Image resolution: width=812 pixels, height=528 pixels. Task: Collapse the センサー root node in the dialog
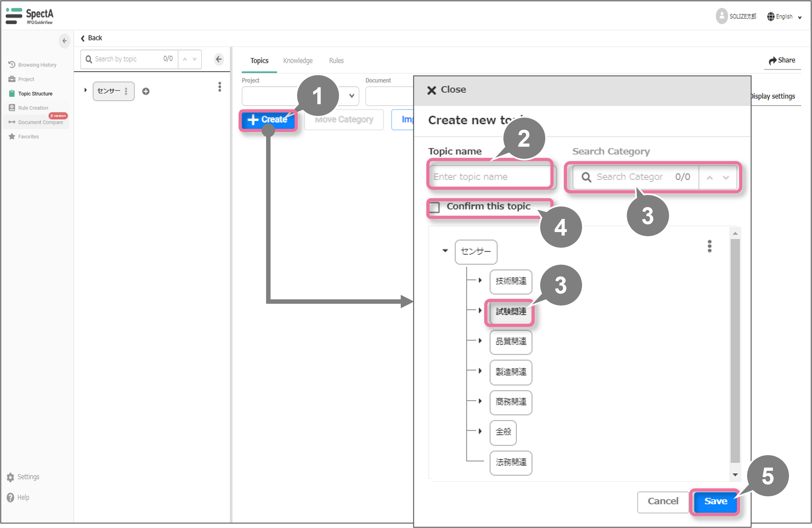tap(445, 251)
